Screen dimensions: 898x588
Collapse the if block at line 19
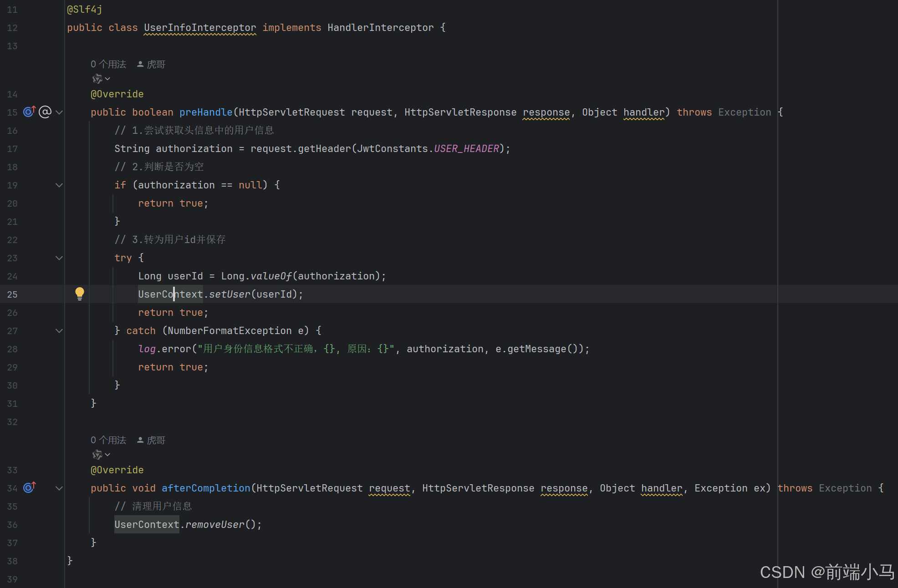[x=59, y=185]
